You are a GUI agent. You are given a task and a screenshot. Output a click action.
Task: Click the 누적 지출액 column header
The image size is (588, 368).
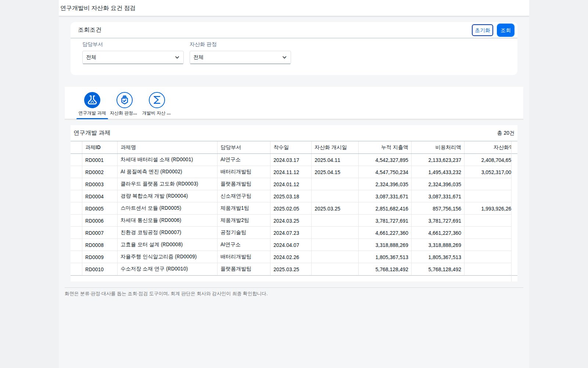coord(385,147)
